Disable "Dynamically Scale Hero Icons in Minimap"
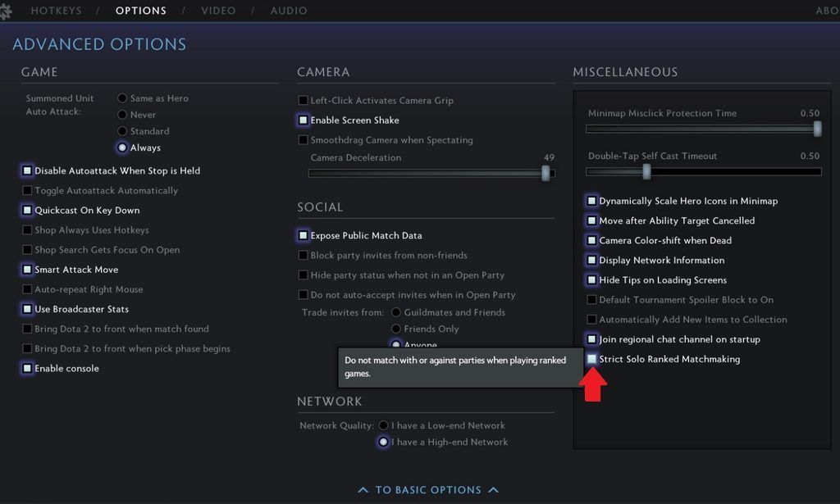Screen dimensions: 840x504 point(592,201)
